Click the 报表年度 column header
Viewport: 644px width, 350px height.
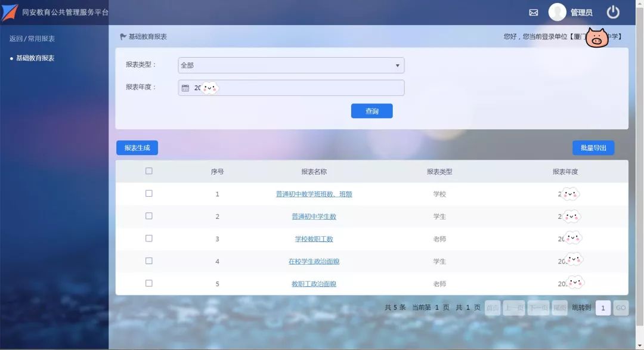coord(565,172)
